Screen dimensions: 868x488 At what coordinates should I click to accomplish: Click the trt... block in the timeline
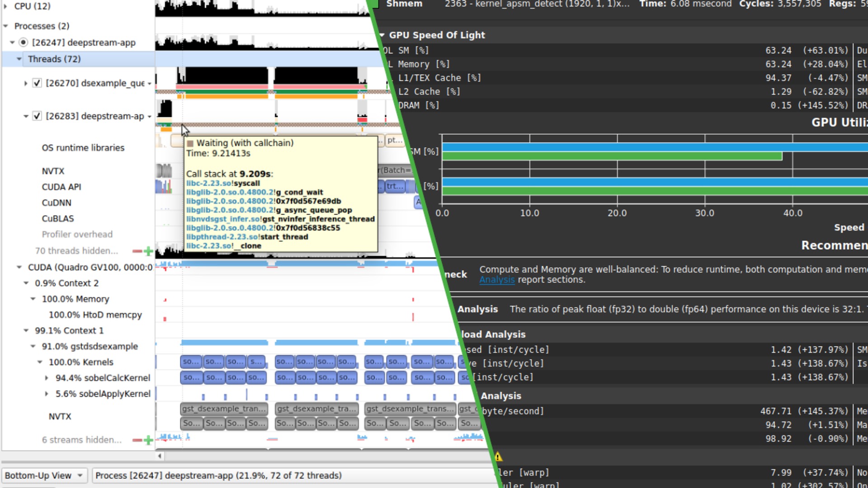tap(395, 186)
